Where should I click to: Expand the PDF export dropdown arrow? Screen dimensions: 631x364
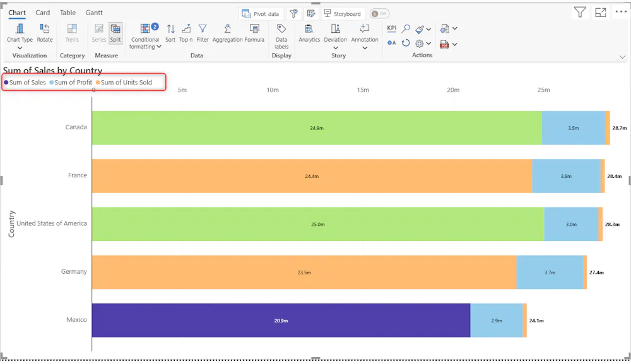(x=455, y=44)
